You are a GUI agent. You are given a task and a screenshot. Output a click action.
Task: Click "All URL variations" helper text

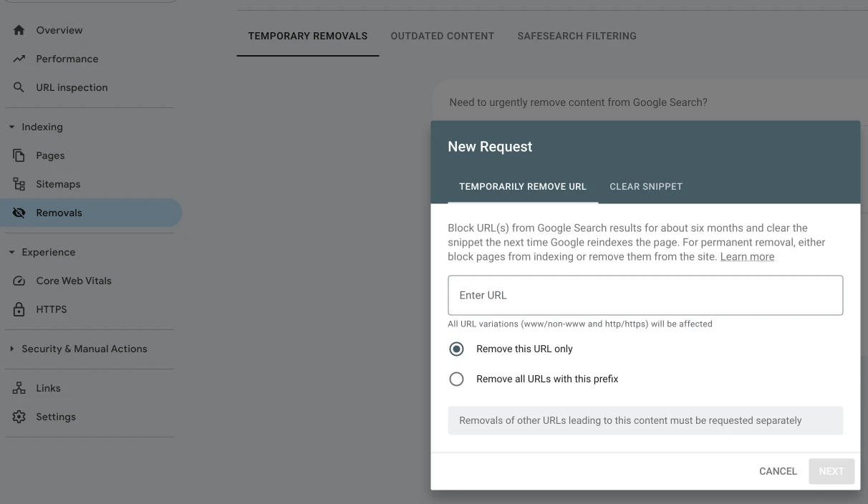580,324
